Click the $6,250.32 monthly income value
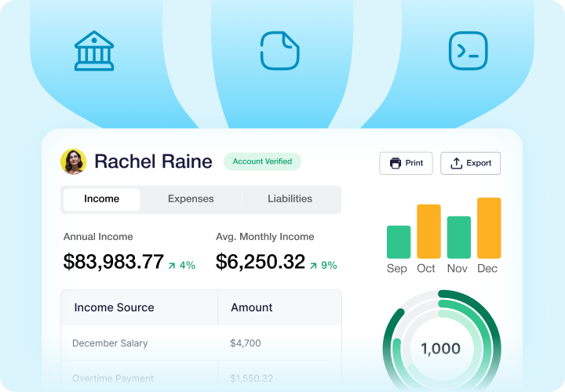 (261, 262)
